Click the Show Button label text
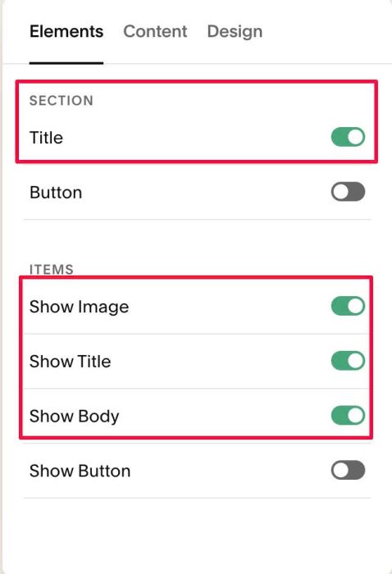The image size is (392, 574). 80,471
